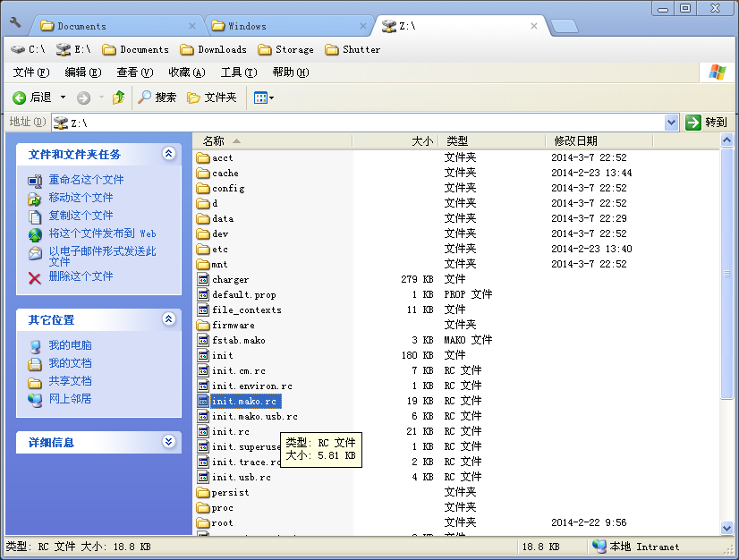Screen dimensions: 739x560
Task: Collapse the 文件和文件夹任务 panel
Action: (x=169, y=154)
